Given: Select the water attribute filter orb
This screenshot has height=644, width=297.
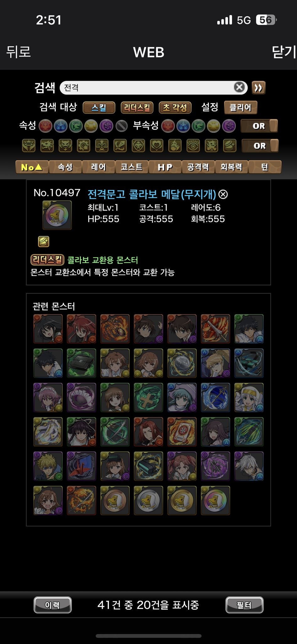Looking at the screenshot, I should [61, 126].
